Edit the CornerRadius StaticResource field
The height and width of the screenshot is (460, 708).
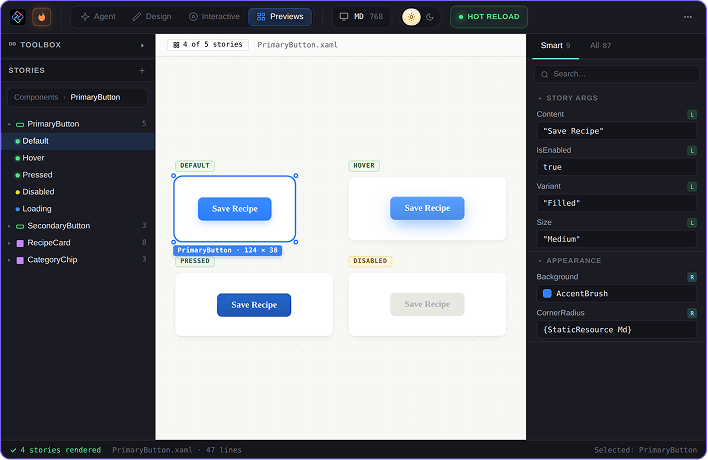tap(616, 330)
